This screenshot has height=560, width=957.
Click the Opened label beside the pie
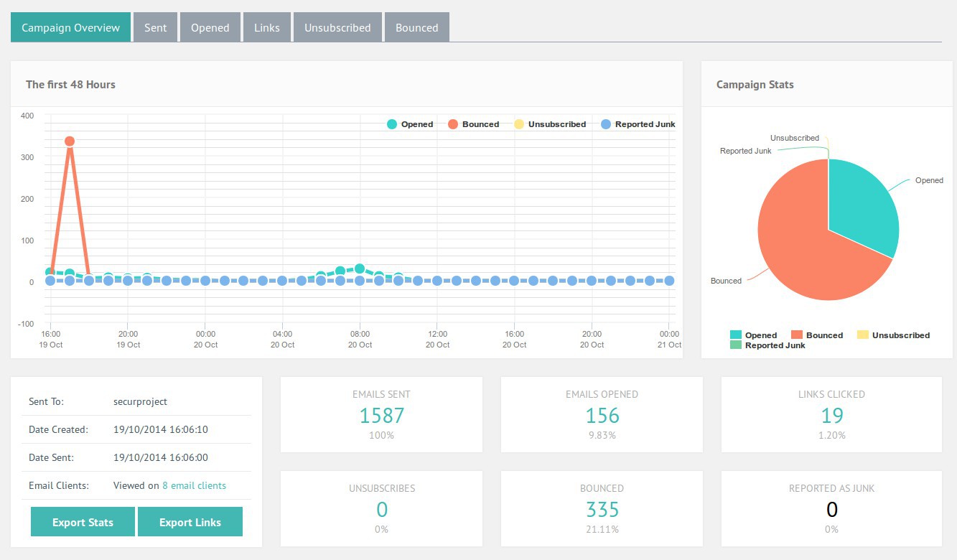pyautogui.click(x=929, y=180)
